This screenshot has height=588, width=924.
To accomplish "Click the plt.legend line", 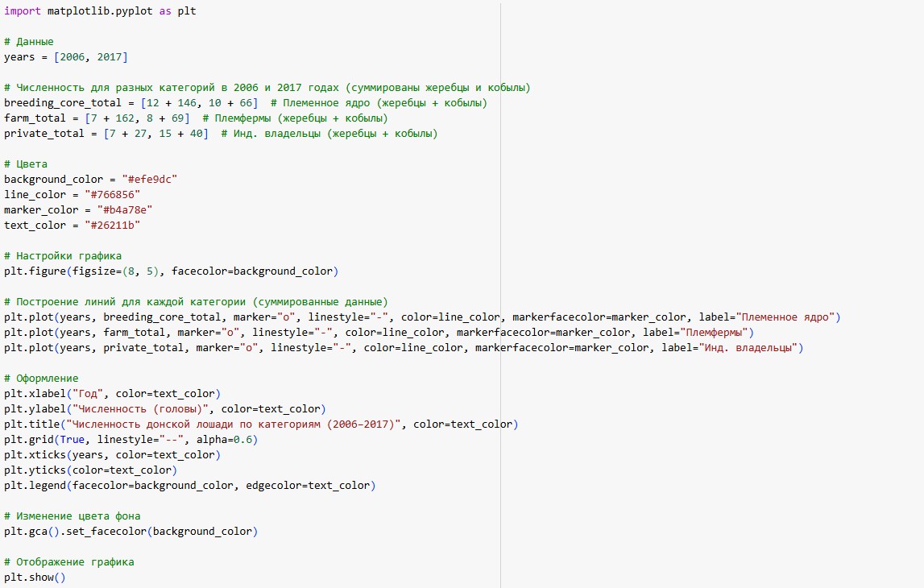I will pos(189,486).
